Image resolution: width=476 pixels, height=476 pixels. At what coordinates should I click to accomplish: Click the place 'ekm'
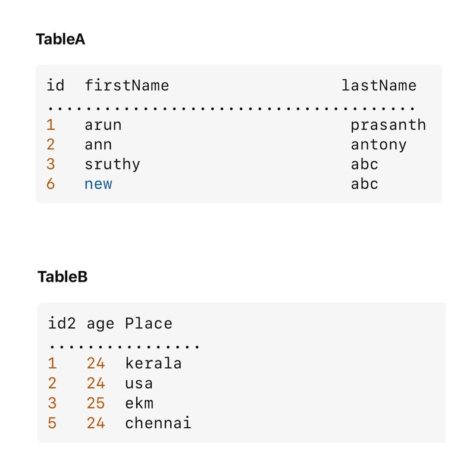139,403
